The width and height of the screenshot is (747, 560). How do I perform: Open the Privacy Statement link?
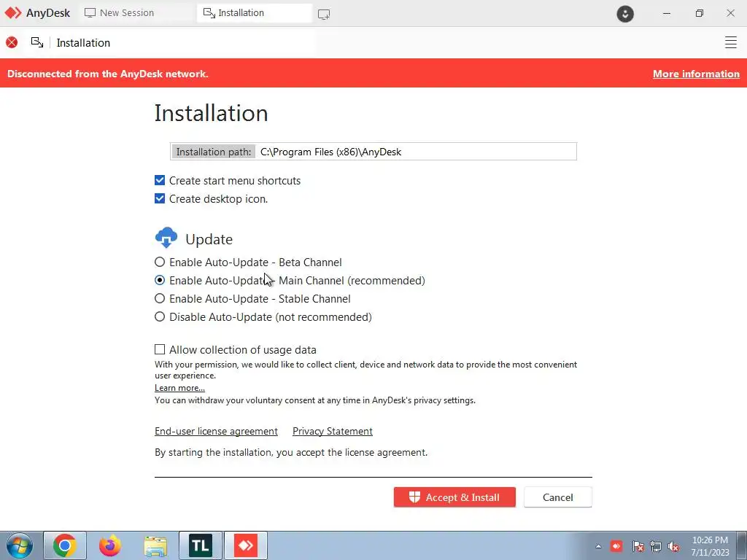pos(333,431)
